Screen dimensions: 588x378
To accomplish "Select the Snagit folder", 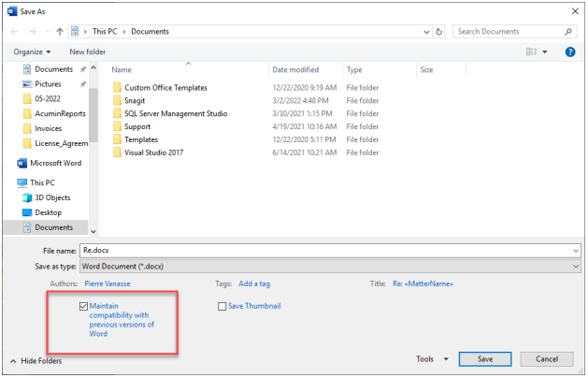I will [x=135, y=101].
